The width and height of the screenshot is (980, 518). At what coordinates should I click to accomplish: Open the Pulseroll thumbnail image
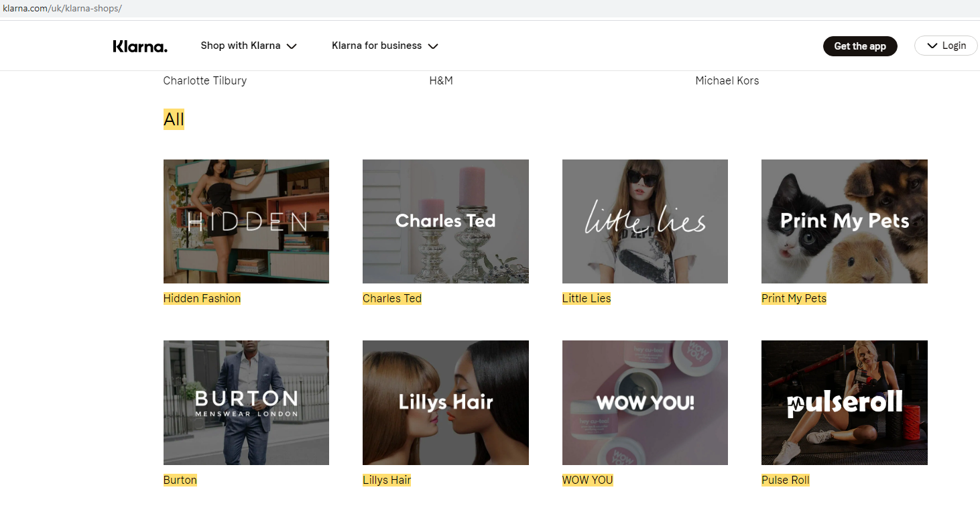point(845,403)
